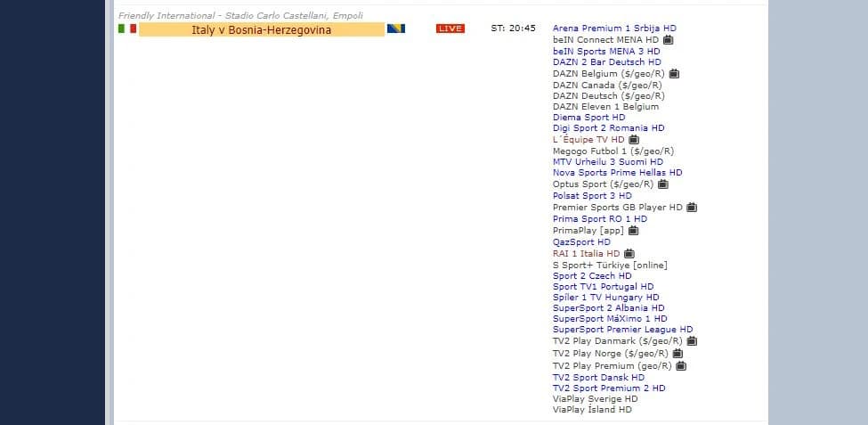Open Polsat Sport 3 HD link

(x=592, y=196)
